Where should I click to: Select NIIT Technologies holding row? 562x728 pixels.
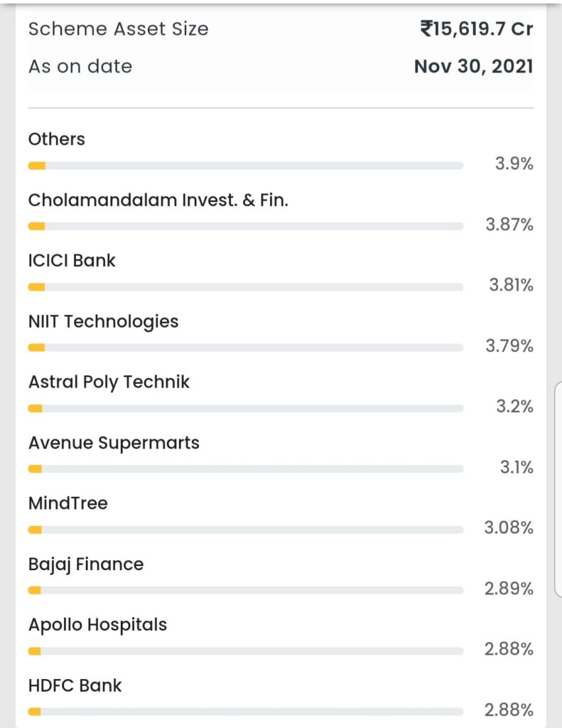[281, 334]
